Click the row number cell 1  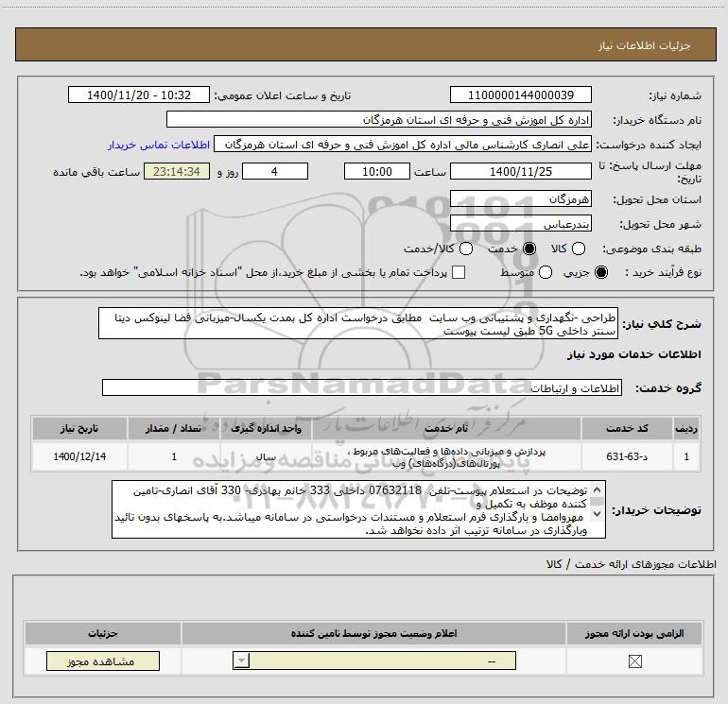point(686,456)
